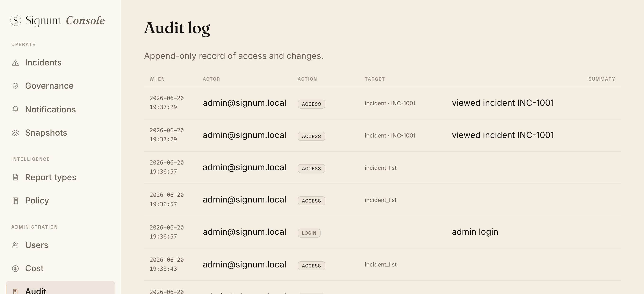Select the Report types document icon
644x294 pixels.
15,177
